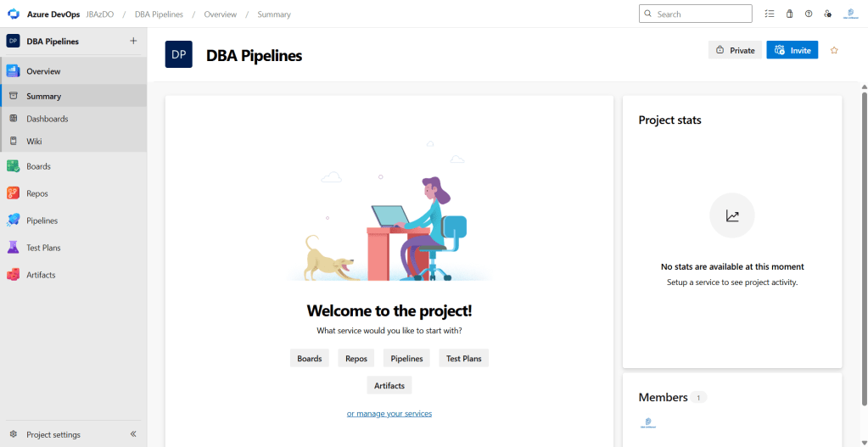Start with the Pipelines service button
868x447 pixels.
coord(407,358)
